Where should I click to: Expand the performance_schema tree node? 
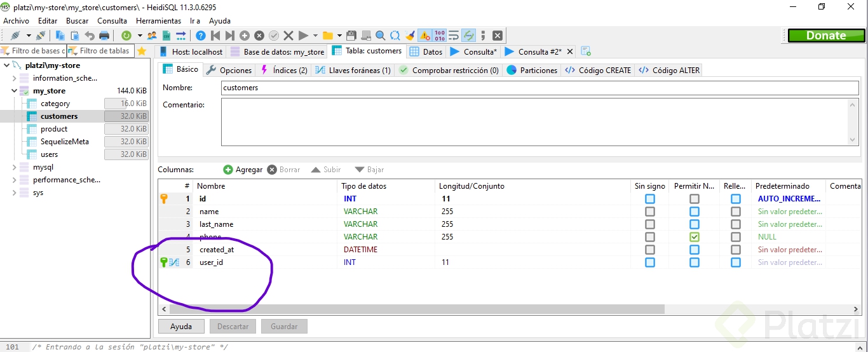pos(15,180)
